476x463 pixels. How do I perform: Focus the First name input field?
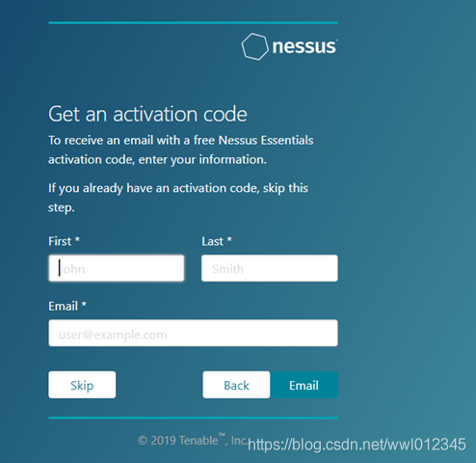(x=117, y=268)
